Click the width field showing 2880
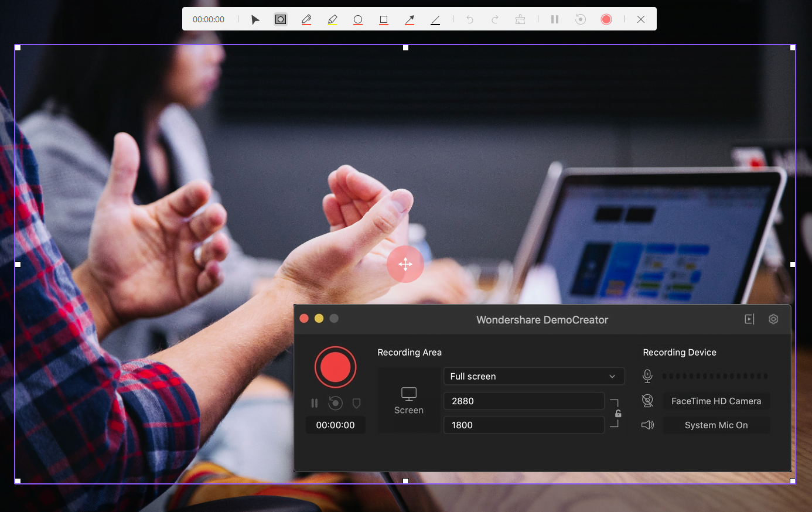The height and width of the screenshot is (512, 812). pos(524,401)
